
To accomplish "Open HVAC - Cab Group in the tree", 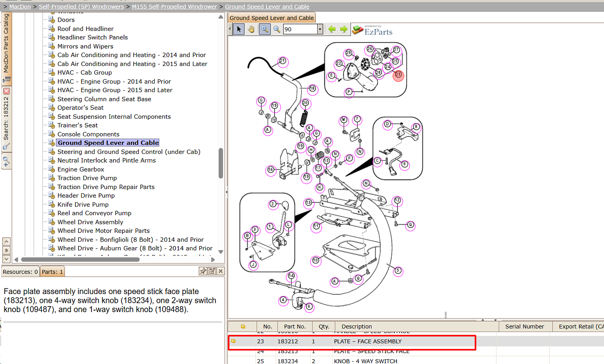I will point(85,72).
